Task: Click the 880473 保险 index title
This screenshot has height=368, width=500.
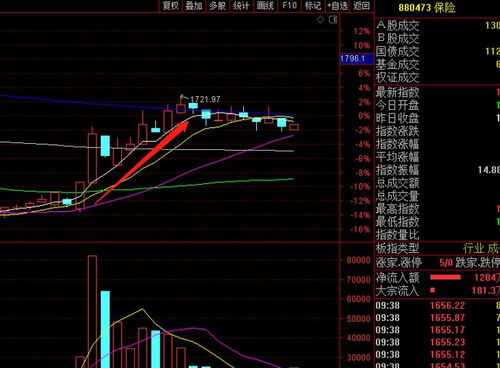Action: pyautogui.click(x=427, y=7)
